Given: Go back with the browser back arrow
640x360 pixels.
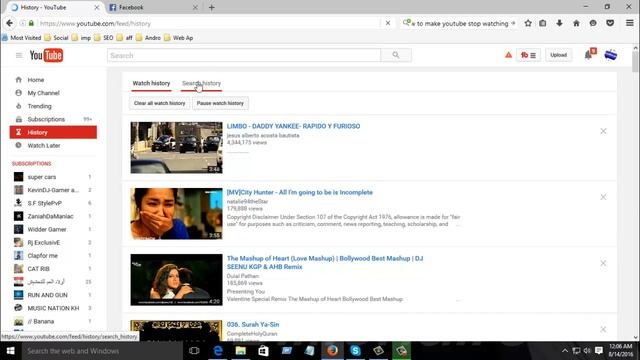Looking at the screenshot, I should tap(10, 23).
